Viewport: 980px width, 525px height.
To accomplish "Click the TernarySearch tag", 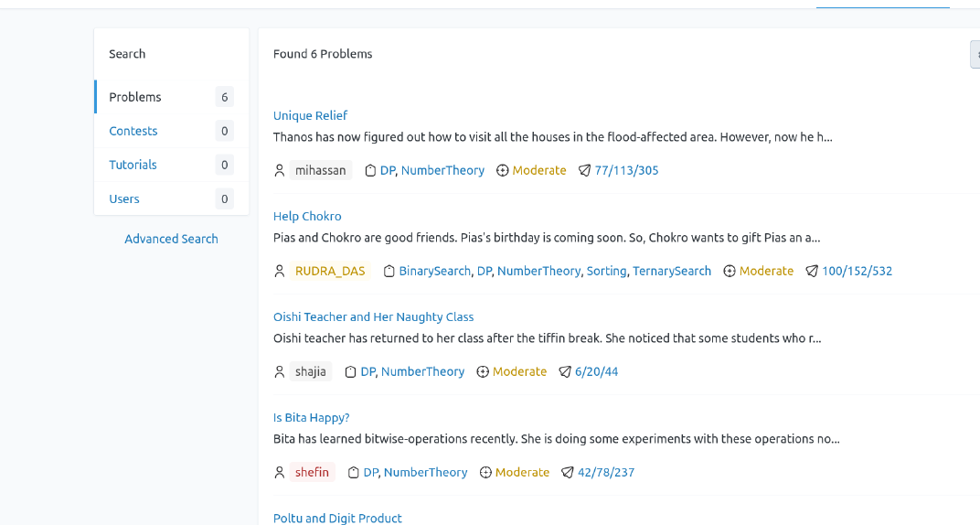I will [x=671, y=271].
